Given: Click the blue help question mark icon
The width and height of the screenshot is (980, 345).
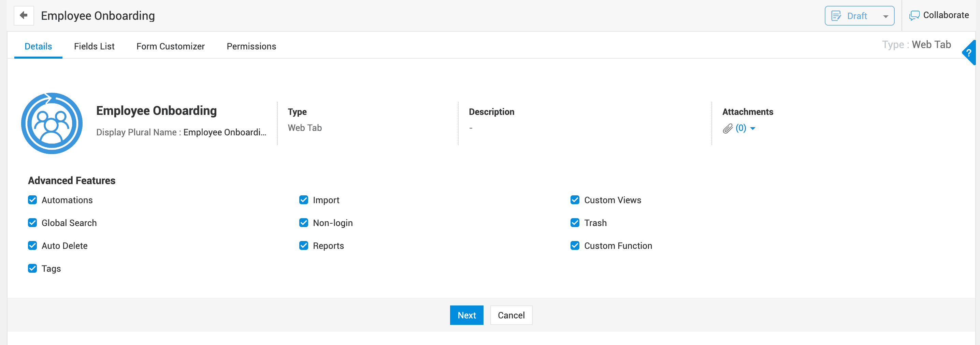Looking at the screenshot, I should tap(969, 53).
